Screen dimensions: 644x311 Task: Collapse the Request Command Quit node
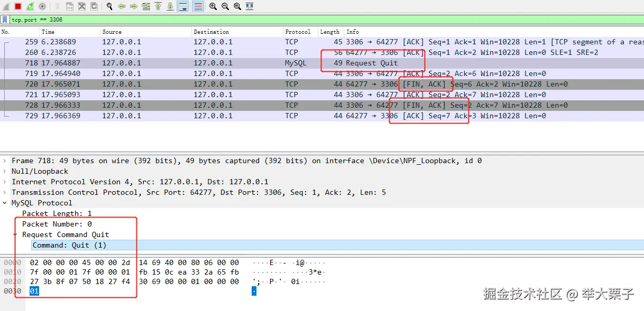point(16,234)
